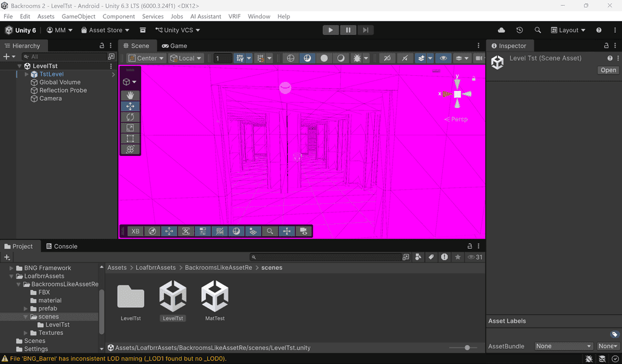Click the Pause button
The image size is (622, 364).
click(x=348, y=30)
